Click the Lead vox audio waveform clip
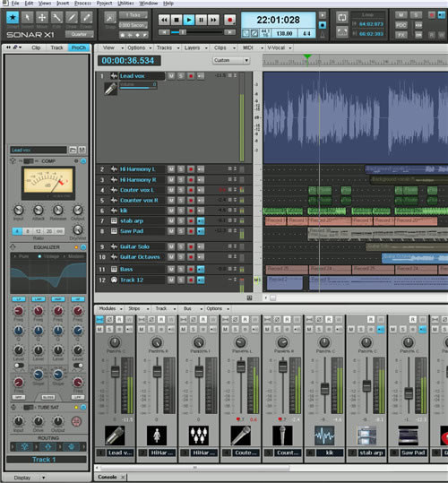Viewport: 448px width, 483px height. tap(356, 117)
